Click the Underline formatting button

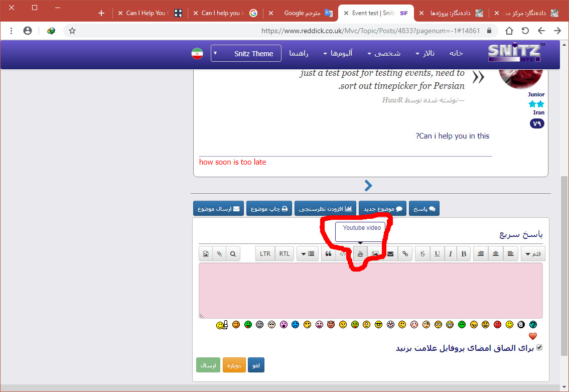(x=437, y=254)
